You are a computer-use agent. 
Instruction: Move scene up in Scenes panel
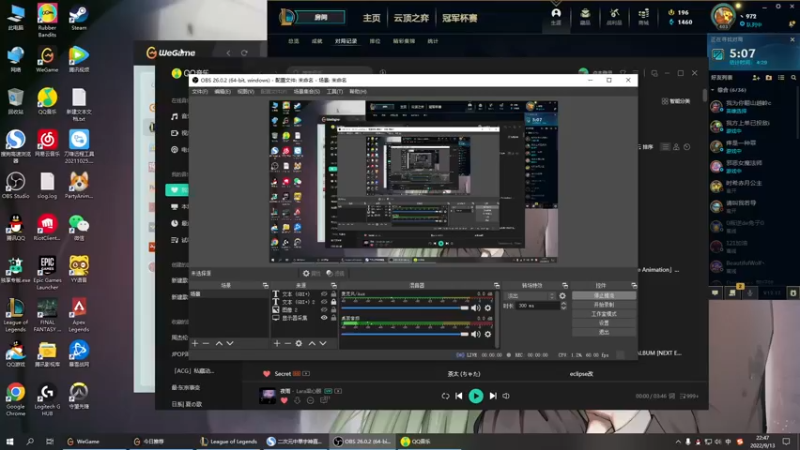[219, 343]
